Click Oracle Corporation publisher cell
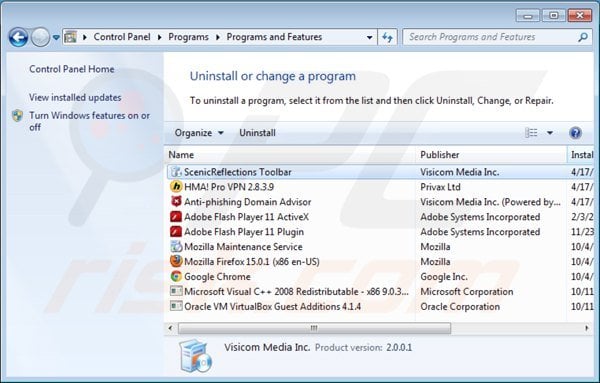The image size is (600, 383). (x=460, y=306)
